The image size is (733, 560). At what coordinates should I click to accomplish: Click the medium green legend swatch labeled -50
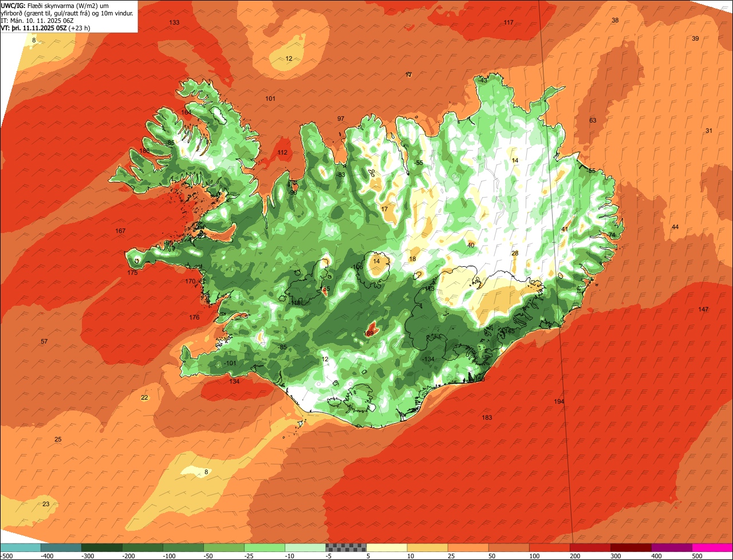[x=223, y=547]
